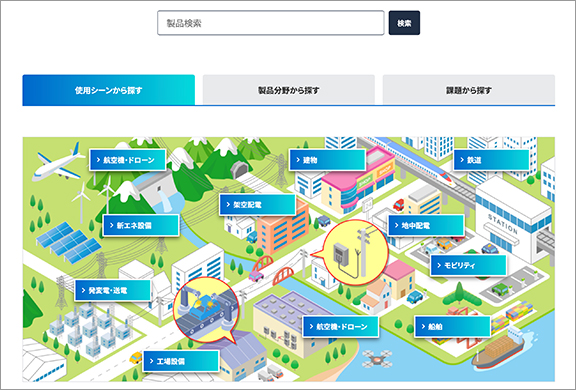Viewport: 576px width, 390px height.
Task: Click the 製品検索 search input field
Action: 271,23
